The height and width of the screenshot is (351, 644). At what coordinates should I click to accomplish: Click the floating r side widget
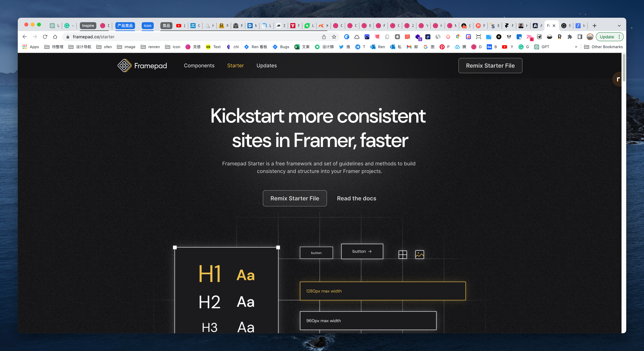click(617, 79)
